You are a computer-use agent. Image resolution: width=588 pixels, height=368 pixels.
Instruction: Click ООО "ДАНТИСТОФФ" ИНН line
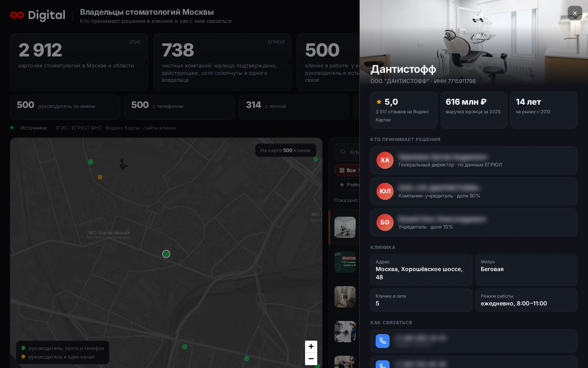coord(423,81)
